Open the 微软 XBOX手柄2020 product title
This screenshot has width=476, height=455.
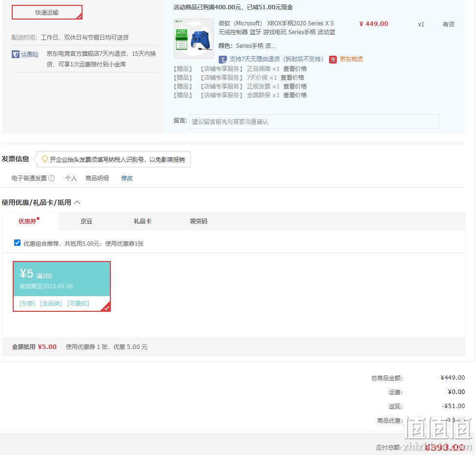[277, 28]
